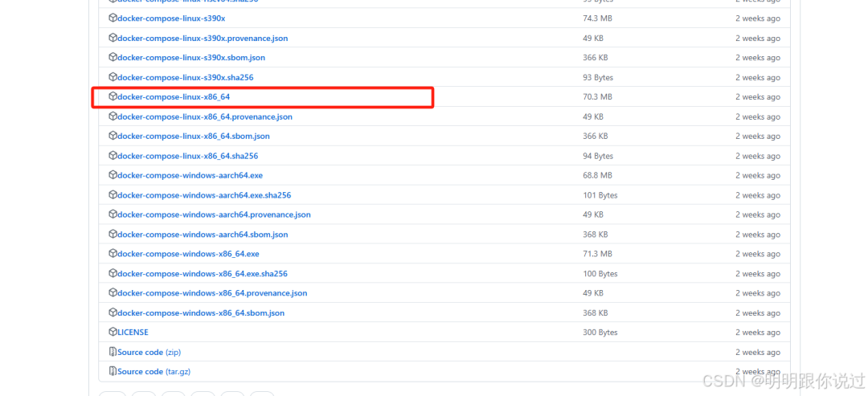Click the package icon beside docker-compose-windows-x86_64.sbom.json
Viewport: 868px width, 396px height.
[x=113, y=313]
